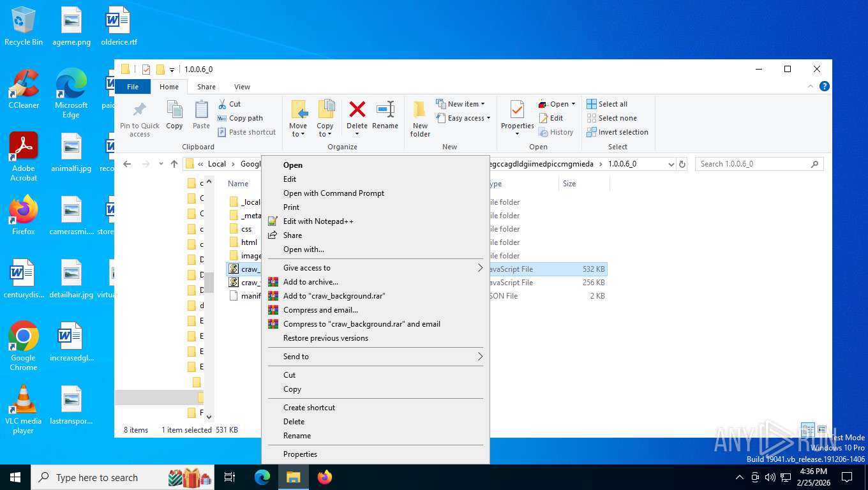Choose Compress and email...

click(x=375, y=309)
